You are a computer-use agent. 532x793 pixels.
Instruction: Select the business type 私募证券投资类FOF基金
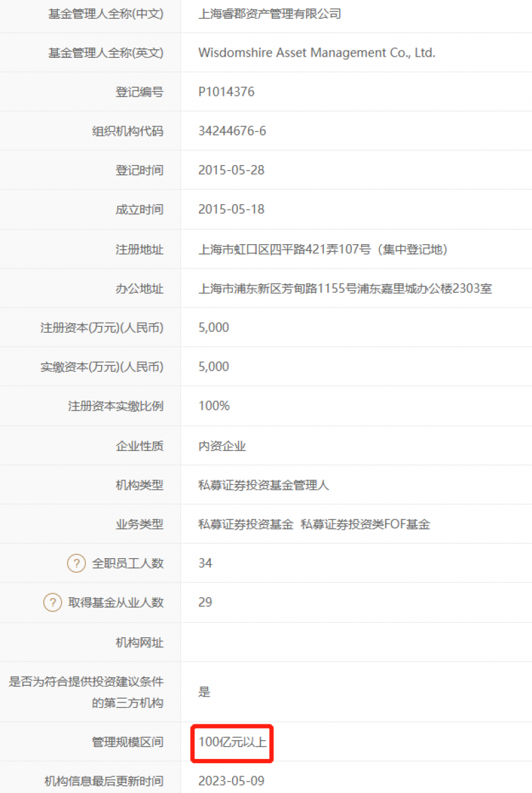click(365, 524)
